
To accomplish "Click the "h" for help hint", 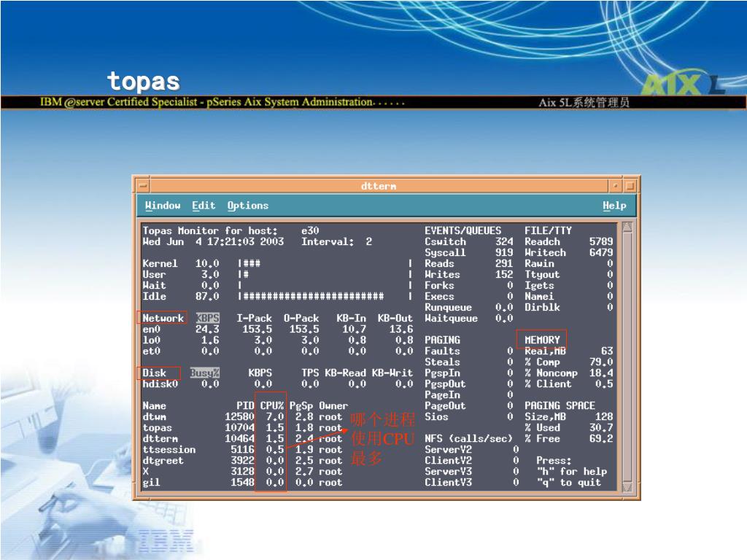I will tap(572, 472).
